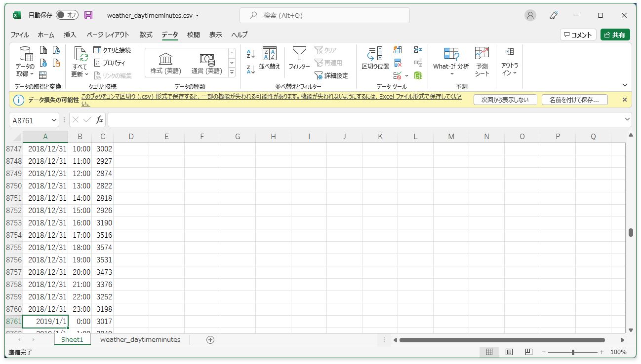This screenshot has width=641, height=364.
Task: Expand the アウトライン dropdown
Action: tap(510, 70)
